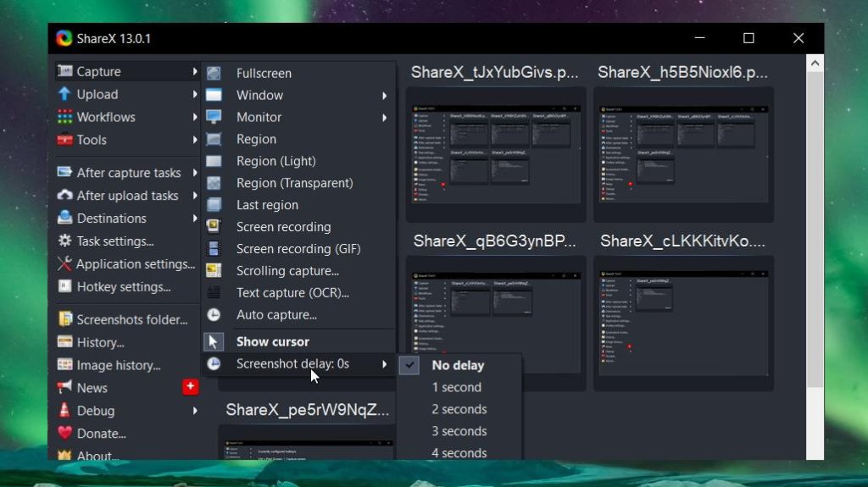Click the vertical scrollbar up arrow

tap(815, 64)
